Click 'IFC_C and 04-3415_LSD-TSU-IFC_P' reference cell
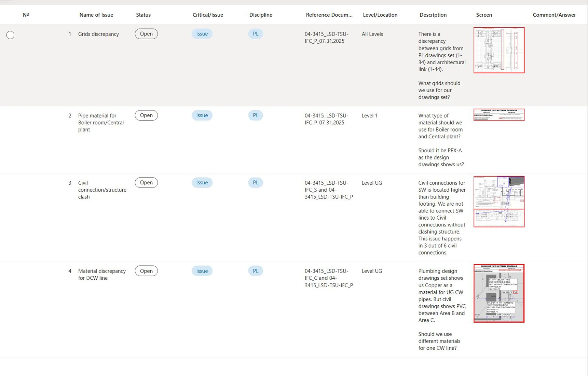The image size is (588, 376). pyautogui.click(x=329, y=278)
